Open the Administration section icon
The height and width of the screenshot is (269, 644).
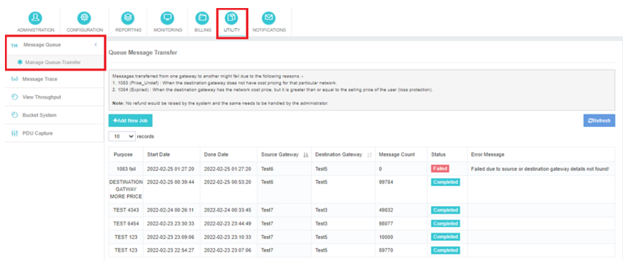pyautogui.click(x=35, y=18)
